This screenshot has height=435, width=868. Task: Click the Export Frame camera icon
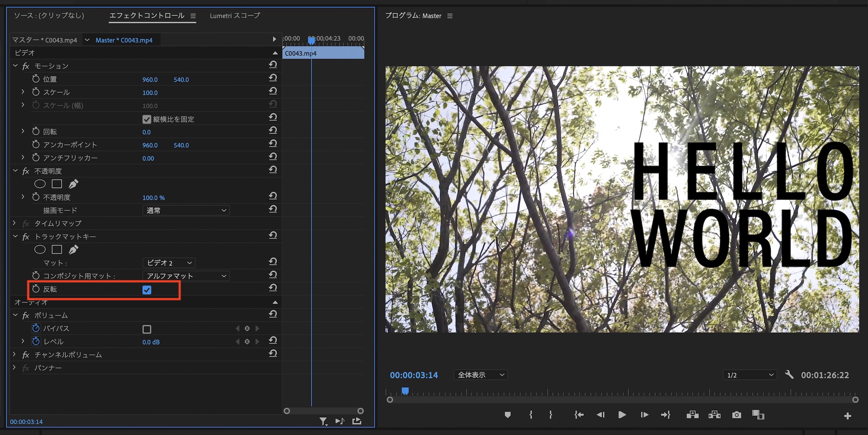tap(736, 415)
